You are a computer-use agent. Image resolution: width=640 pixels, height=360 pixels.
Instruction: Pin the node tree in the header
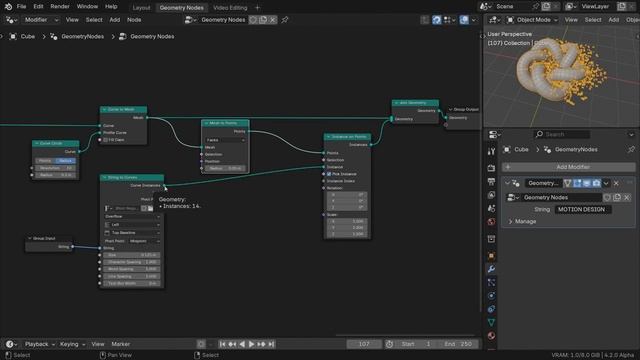[285, 20]
